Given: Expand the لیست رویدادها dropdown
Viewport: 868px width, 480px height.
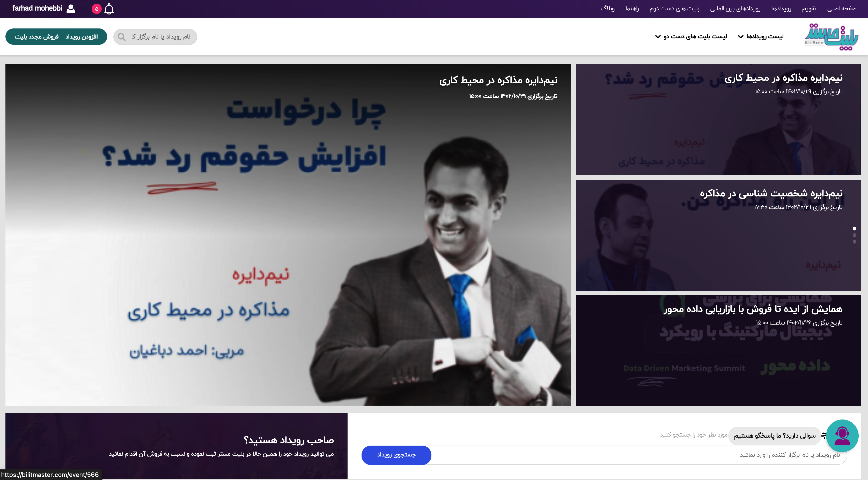Looking at the screenshot, I should click(x=761, y=36).
